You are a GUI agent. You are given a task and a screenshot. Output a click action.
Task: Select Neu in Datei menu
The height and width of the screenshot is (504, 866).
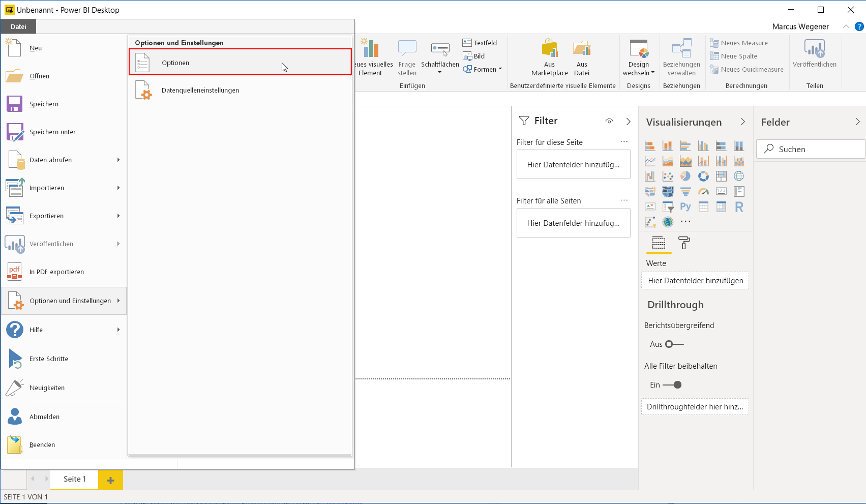click(x=64, y=48)
